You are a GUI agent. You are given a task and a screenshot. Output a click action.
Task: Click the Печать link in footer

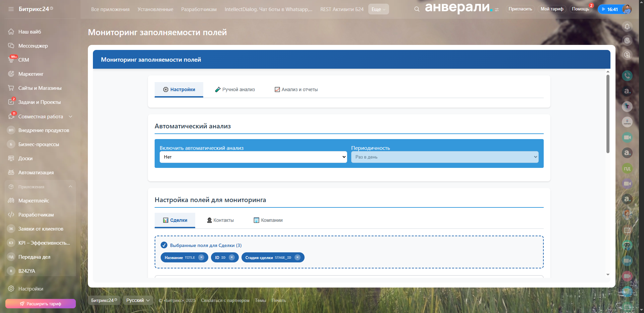[x=279, y=301]
